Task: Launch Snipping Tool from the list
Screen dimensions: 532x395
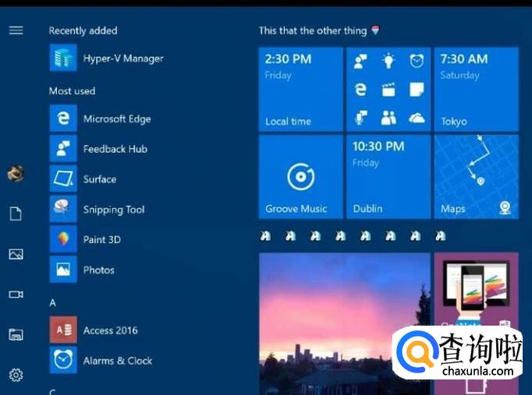Action: pos(98,210)
